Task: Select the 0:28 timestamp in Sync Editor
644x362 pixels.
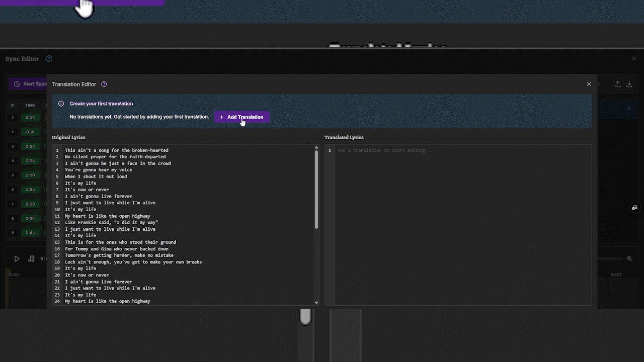Action: click(30, 161)
